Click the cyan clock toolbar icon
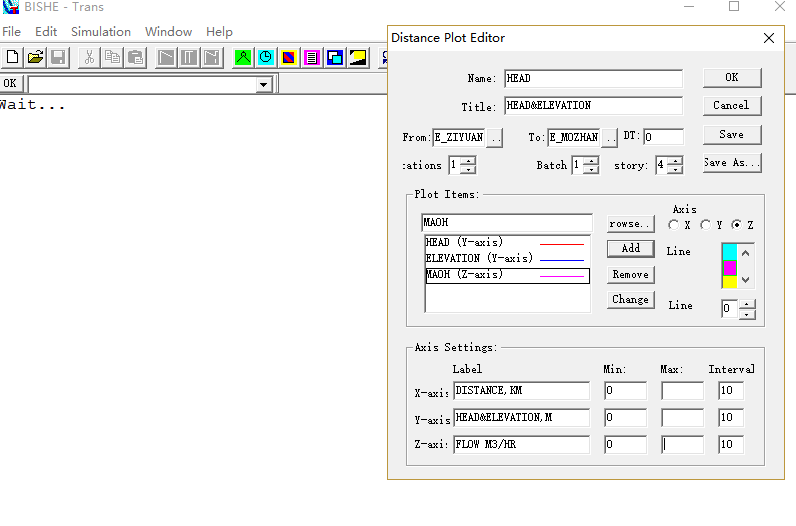Screen dimensions: 796x526 (x=266, y=58)
